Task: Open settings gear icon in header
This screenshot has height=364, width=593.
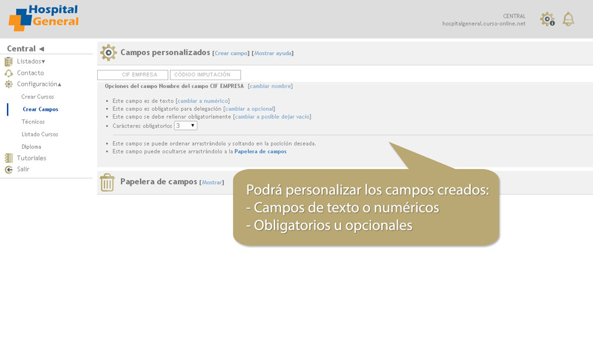Action: coord(547,20)
